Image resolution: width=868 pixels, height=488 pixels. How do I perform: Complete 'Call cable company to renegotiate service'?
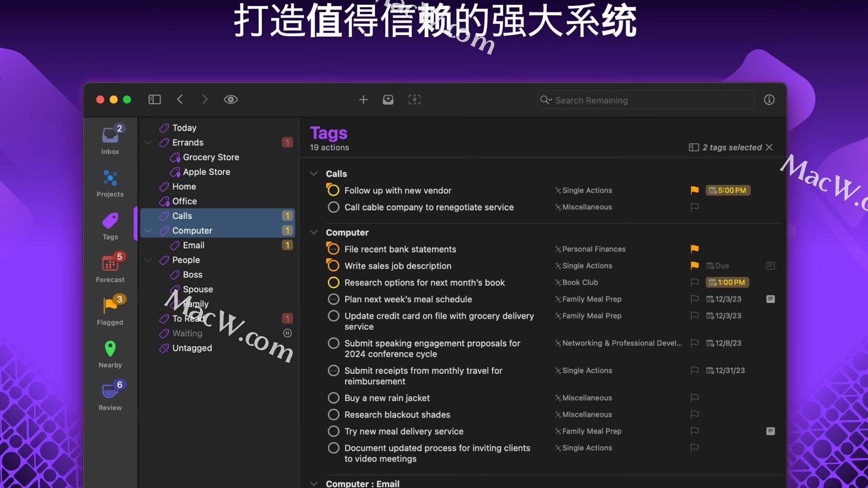(333, 207)
